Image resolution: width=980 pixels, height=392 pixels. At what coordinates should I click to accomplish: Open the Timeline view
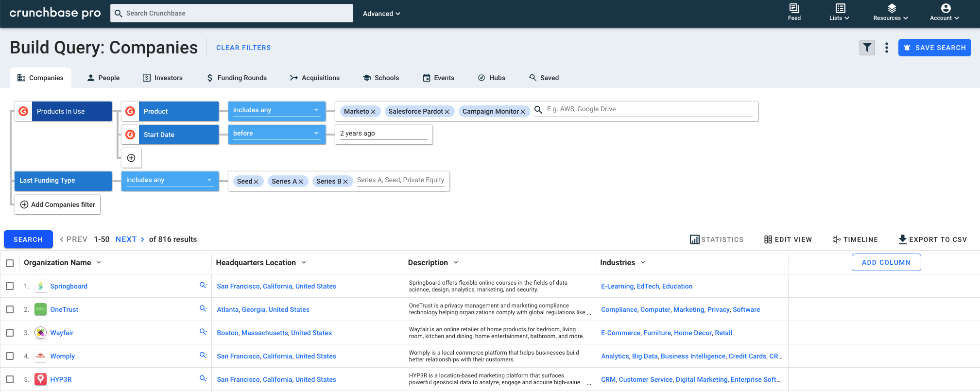click(x=855, y=239)
